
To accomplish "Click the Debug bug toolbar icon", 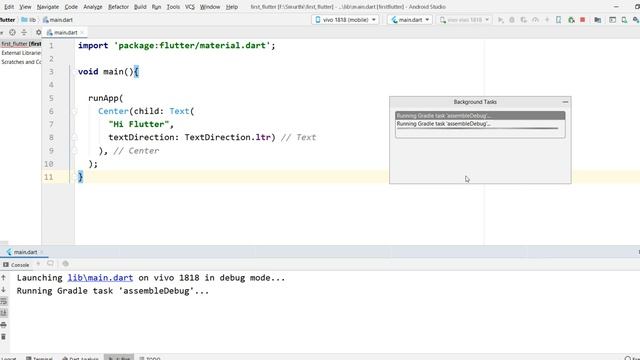I will (512, 20).
